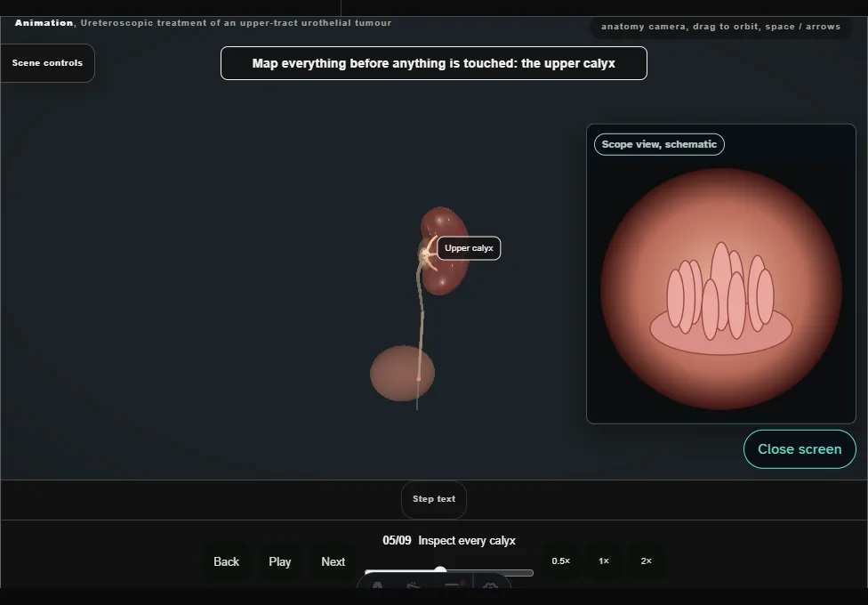Advance with the Next button

[334, 561]
